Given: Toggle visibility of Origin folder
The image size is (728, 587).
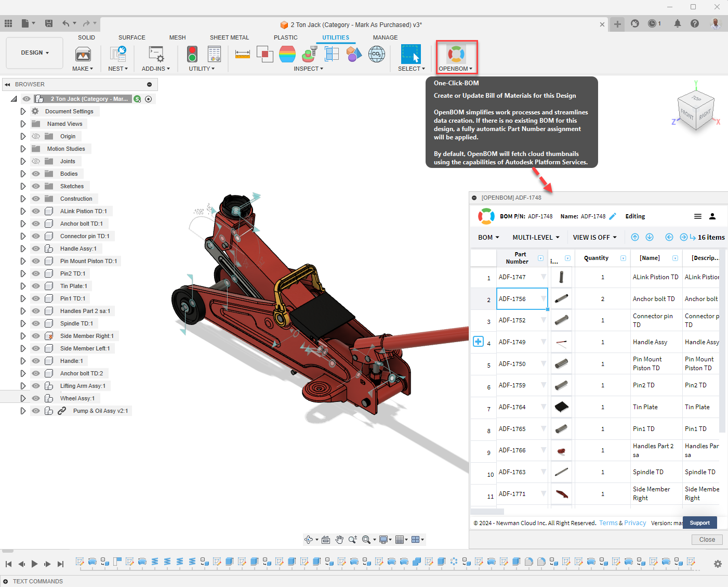Looking at the screenshot, I should pyautogui.click(x=36, y=136).
